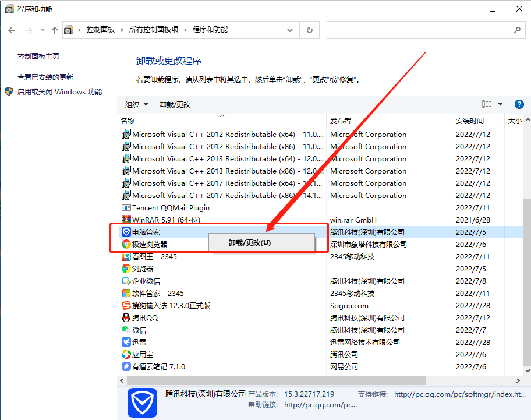Open the 组织 dropdown menu
Image resolution: width=531 pixels, height=420 pixels.
pyautogui.click(x=135, y=104)
